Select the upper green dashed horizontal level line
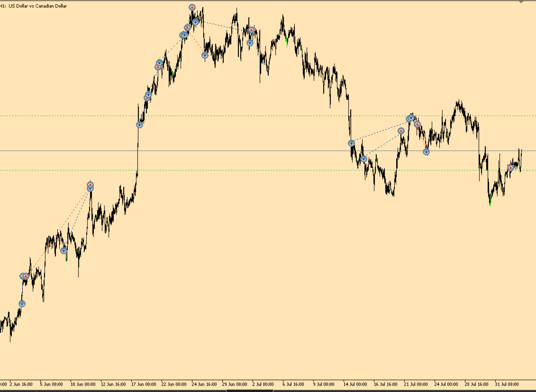 click(268, 116)
